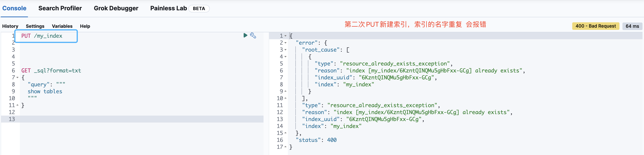Click fold marker at response line 10
Viewport: 644px width, 155px height.
click(285, 98)
